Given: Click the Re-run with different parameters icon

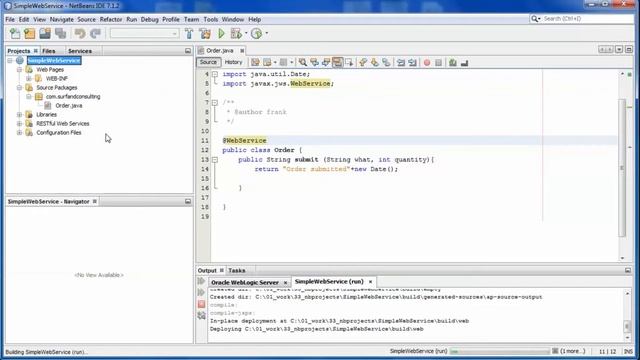Looking at the screenshot, I should [201, 293].
